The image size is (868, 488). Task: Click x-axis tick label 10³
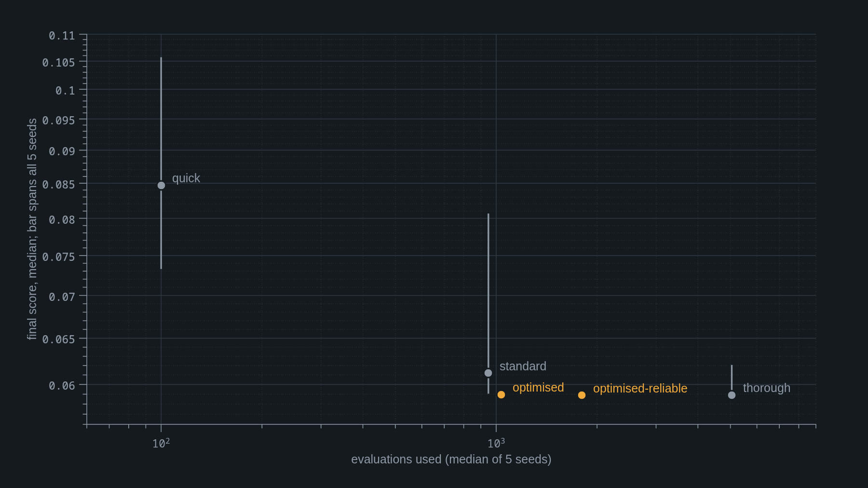[496, 443]
